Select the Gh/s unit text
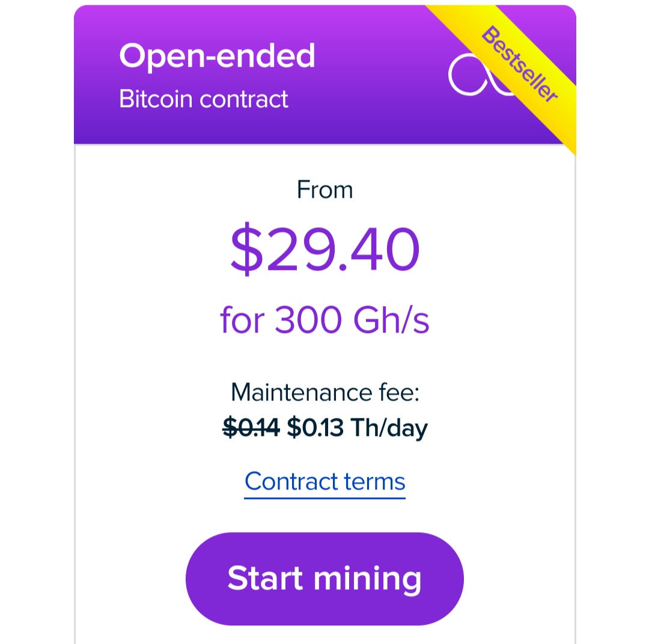Viewport: 649px width, 644px height. 391,320
